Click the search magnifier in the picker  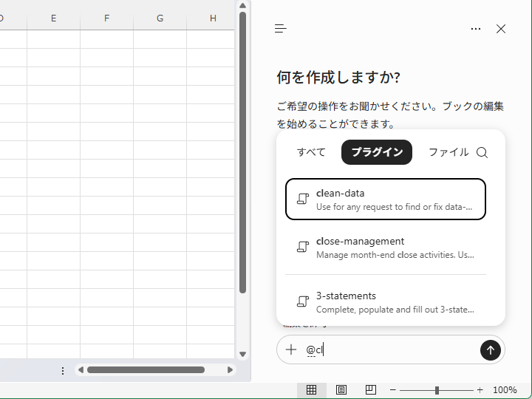click(x=482, y=153)
